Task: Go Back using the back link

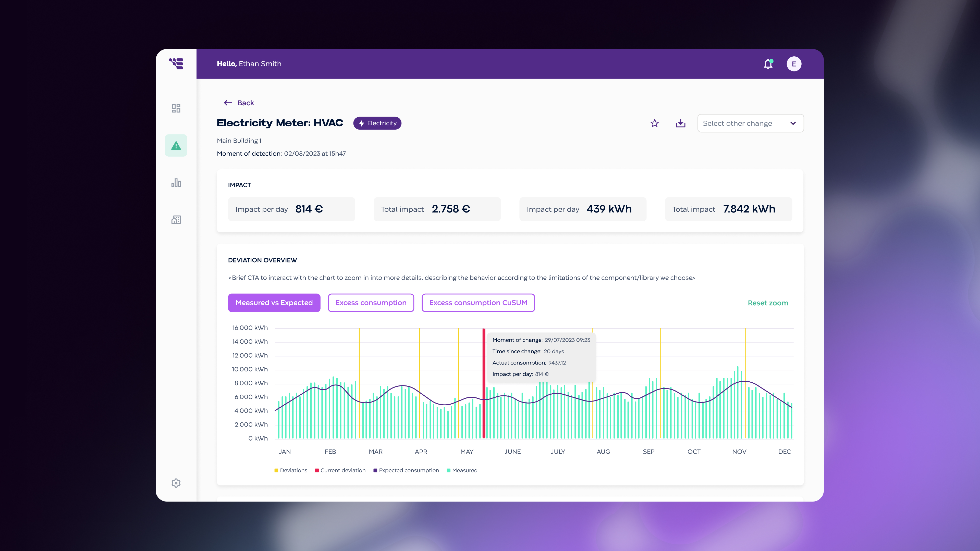Action: click(239, 103)
